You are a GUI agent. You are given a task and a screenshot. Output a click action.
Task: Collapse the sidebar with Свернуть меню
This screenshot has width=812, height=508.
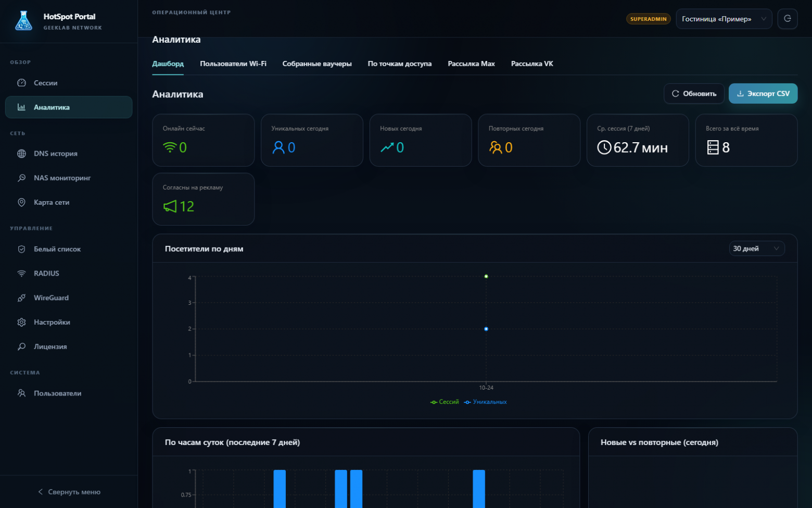[69, 492]
